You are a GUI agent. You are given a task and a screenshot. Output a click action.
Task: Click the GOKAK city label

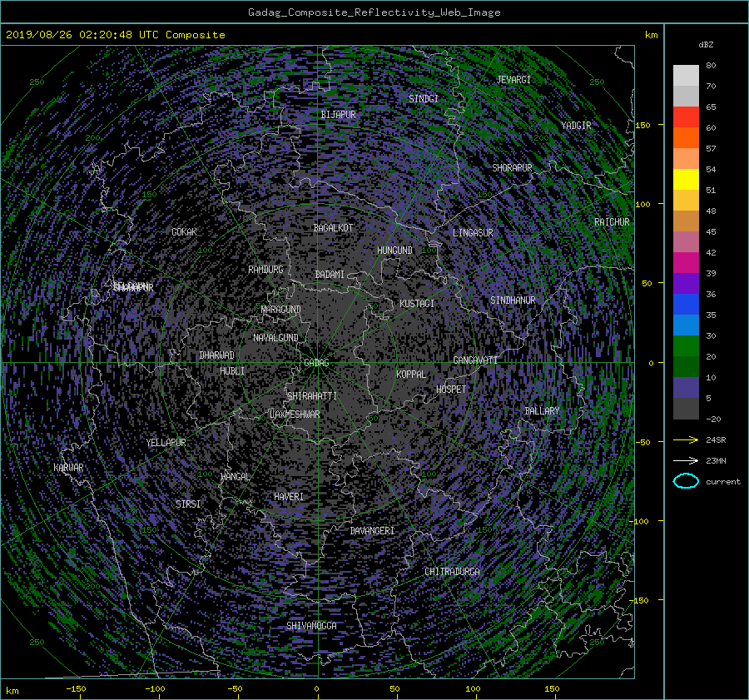(x=184, y=232)
